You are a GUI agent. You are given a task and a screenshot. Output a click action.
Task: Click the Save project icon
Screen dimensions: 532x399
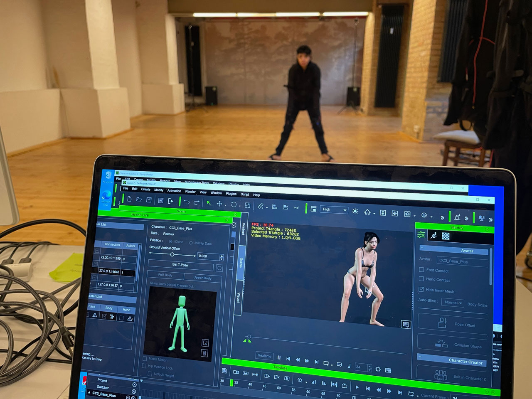click(x=149, y=200)
